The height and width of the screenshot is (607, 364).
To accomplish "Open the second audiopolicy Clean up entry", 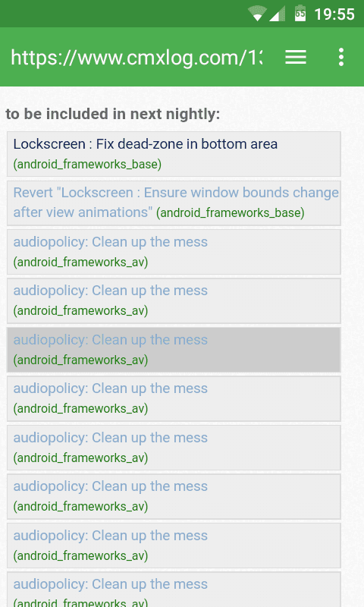I will pos(174,300).
